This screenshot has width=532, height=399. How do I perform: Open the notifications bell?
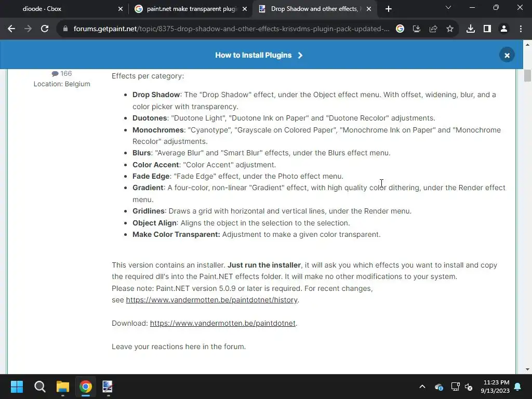(x=518, y=387)
